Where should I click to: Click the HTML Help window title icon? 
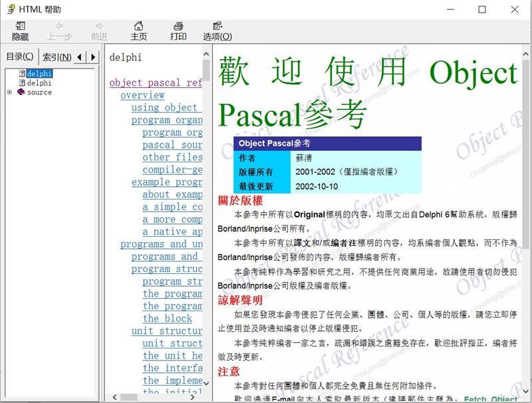tap(11, 9)
